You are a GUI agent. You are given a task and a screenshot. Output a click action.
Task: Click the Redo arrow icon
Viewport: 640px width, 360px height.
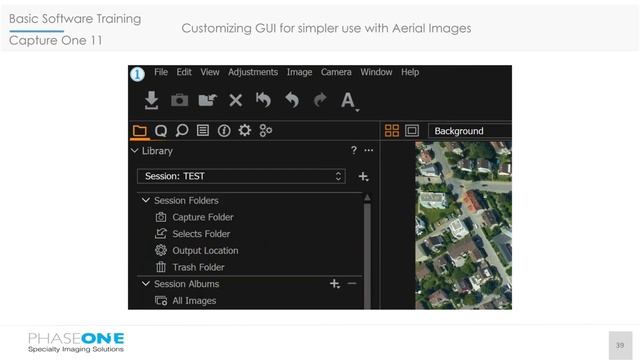[x=320, y=100]
